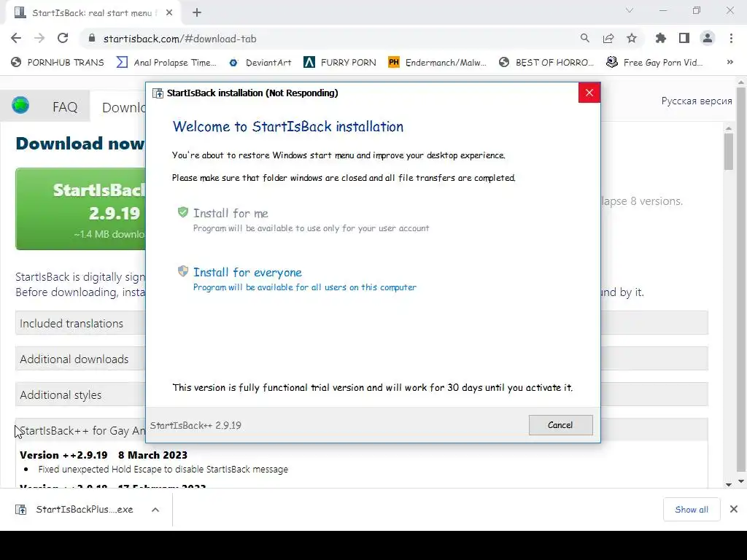Click the Fixed unexpected Hold Escape changelog entry
The image size is (747, 560).
[x=163, y=469]
